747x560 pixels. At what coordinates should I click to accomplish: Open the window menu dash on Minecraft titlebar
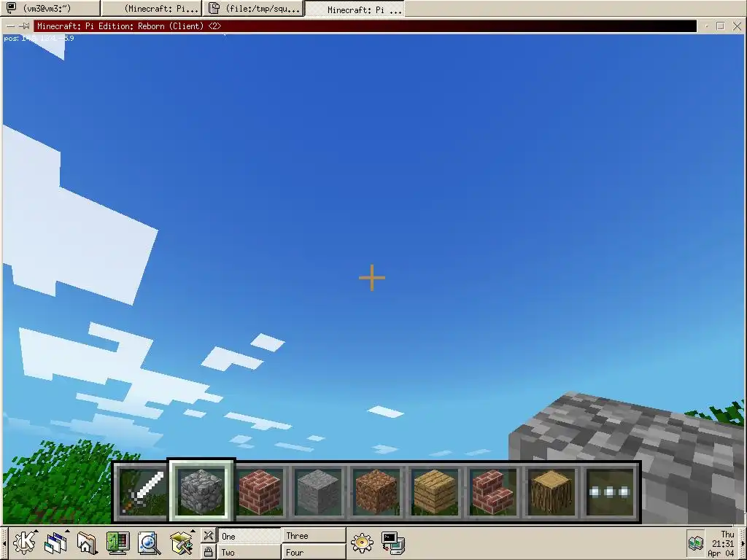click(x=10, y=26)
